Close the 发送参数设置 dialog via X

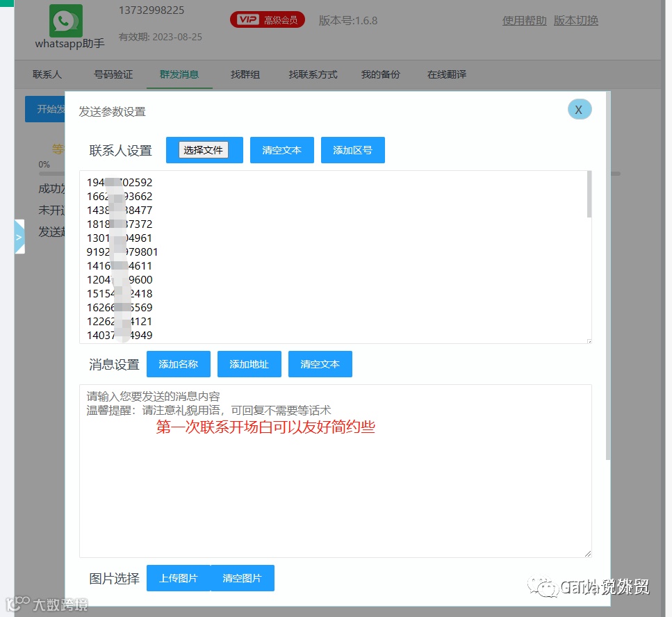tap(579, 109)
